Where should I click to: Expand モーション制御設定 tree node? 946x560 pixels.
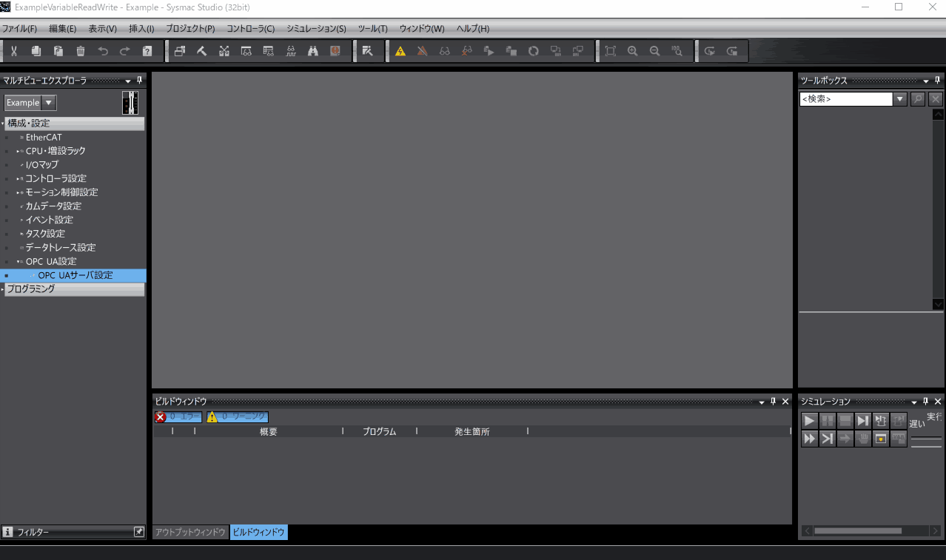(x=19, y=192)
